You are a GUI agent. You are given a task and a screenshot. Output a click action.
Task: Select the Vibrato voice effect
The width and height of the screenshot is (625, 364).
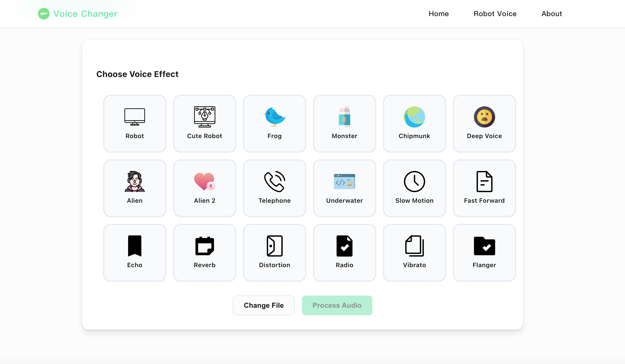pos(415,253)
